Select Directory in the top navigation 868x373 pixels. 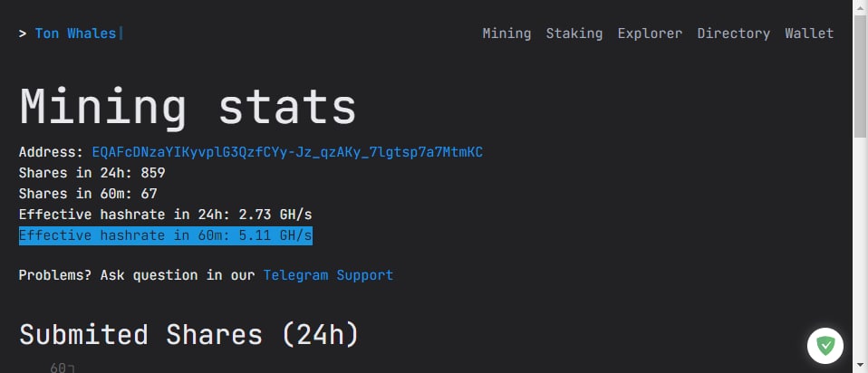coord(733,33)
